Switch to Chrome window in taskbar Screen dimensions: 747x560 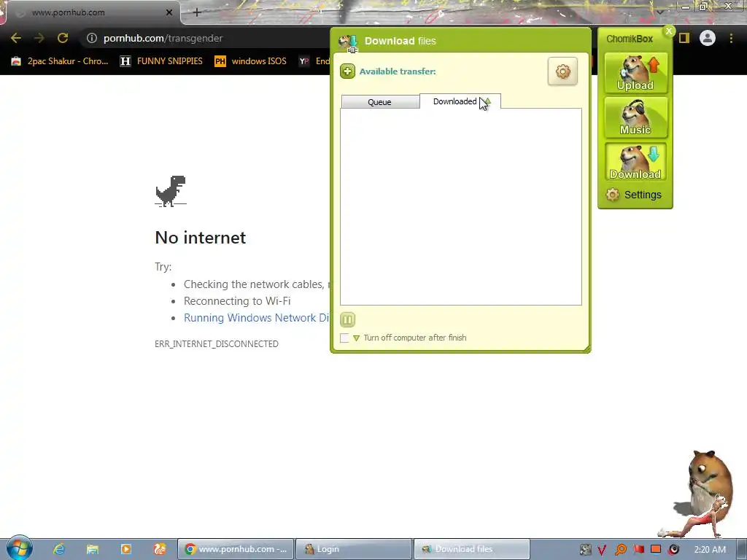click(x=236, y=549)
